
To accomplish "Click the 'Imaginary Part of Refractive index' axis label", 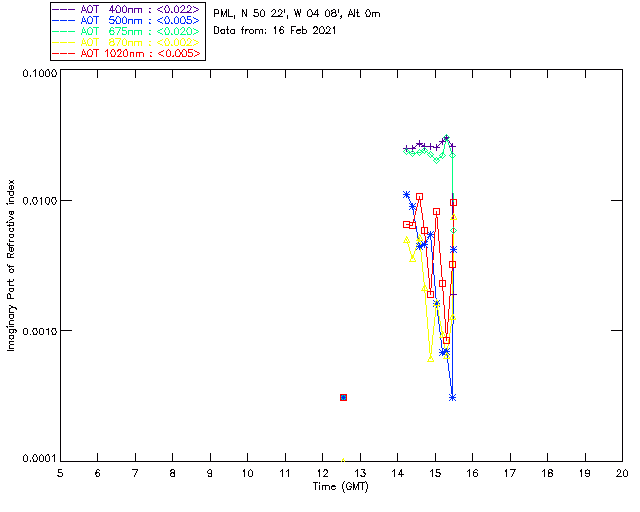I will click(11, 265).
